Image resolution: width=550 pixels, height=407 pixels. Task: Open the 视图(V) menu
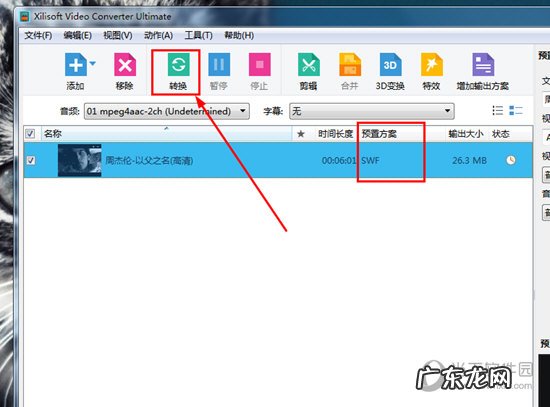tap(118, 35)
